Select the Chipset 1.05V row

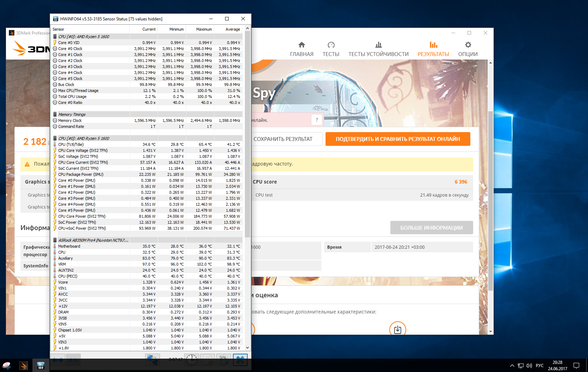pyautogui.click(x=147, y=330)
